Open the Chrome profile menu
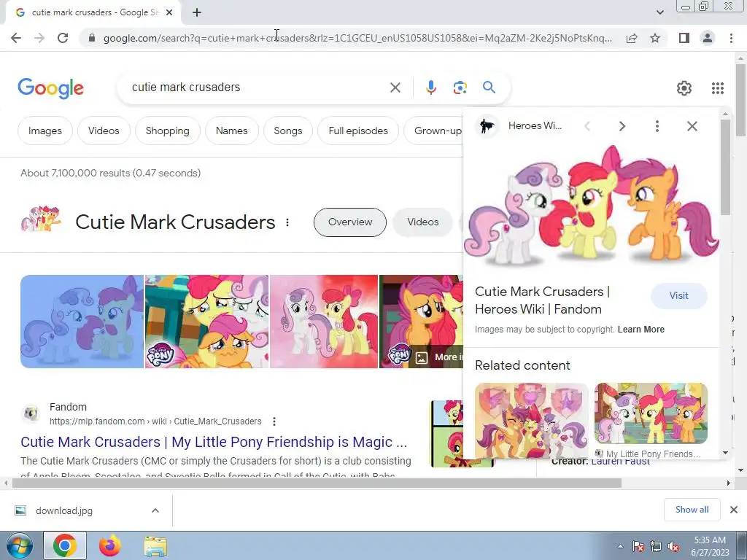747x560 pixels. [708, 38]
